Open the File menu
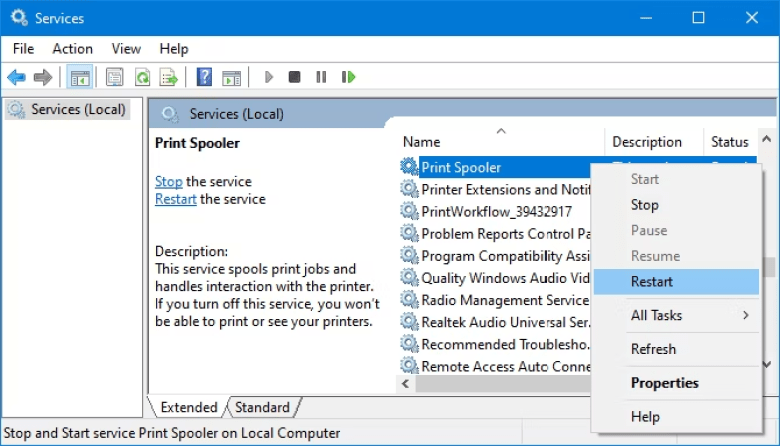780x446 pixels. click(x=23, y=49)
